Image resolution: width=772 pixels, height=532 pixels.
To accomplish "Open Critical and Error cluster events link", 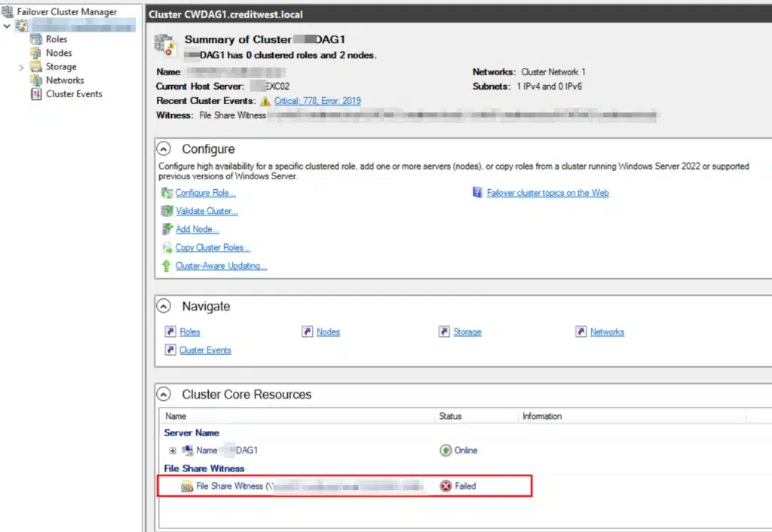I will point(317,101).
